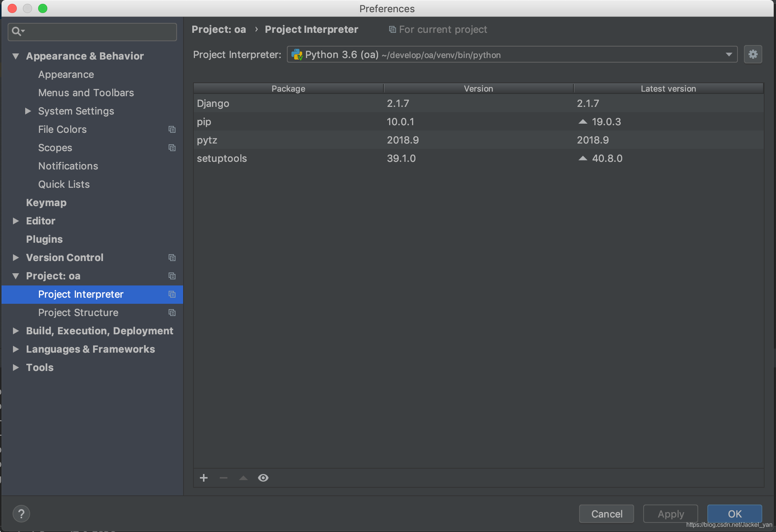Select Quick Lists settings

[64, 184]
